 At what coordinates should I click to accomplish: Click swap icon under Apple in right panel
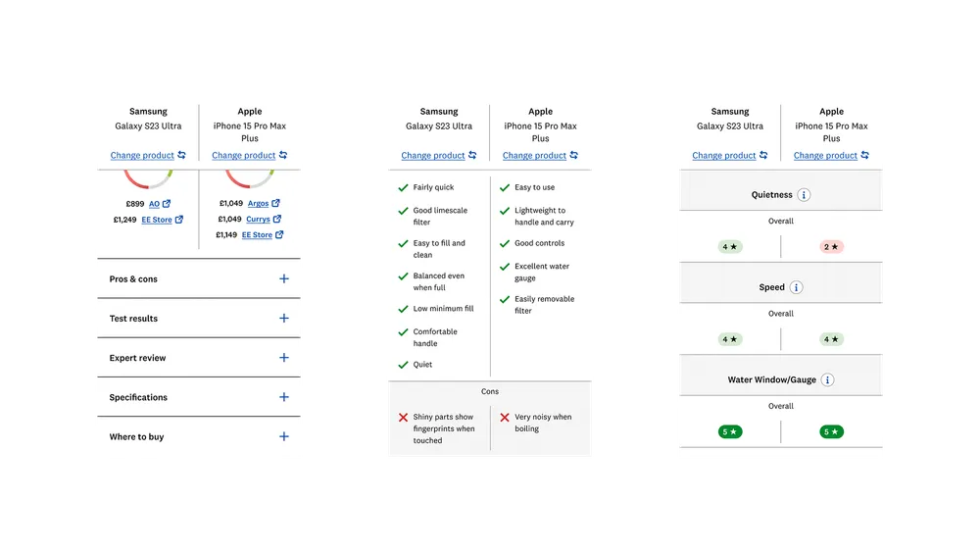[864, 155]
